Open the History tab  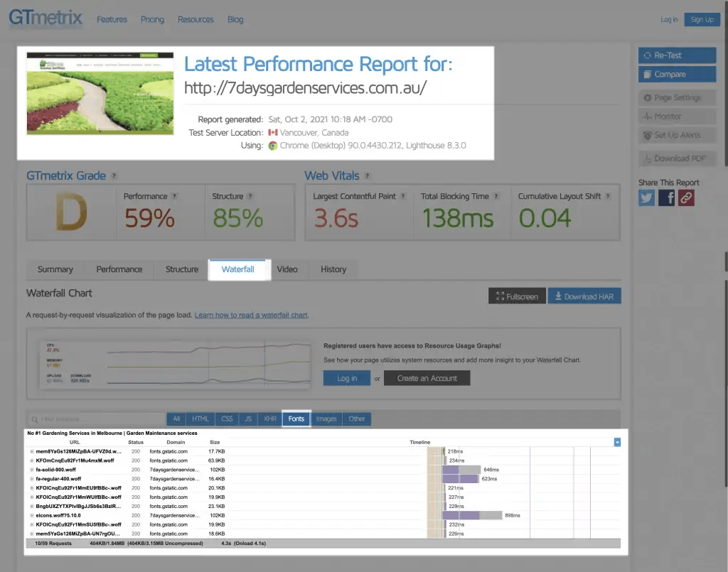click(333, 269)
